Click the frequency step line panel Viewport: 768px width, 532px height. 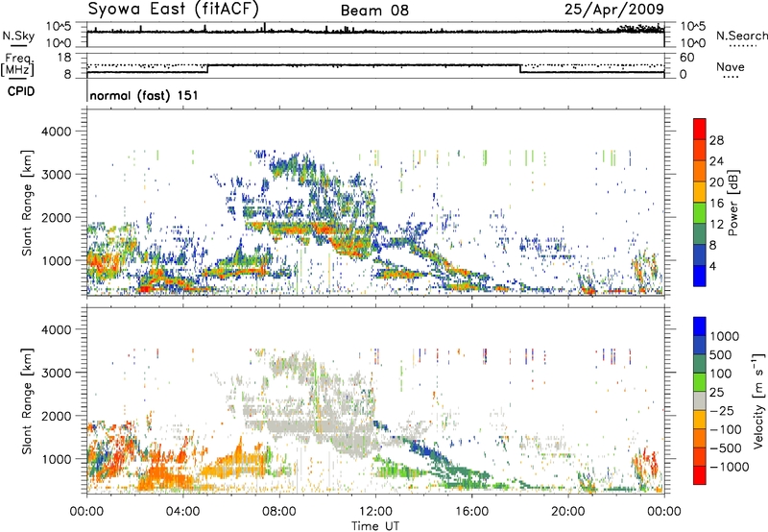tap(375, 65)
